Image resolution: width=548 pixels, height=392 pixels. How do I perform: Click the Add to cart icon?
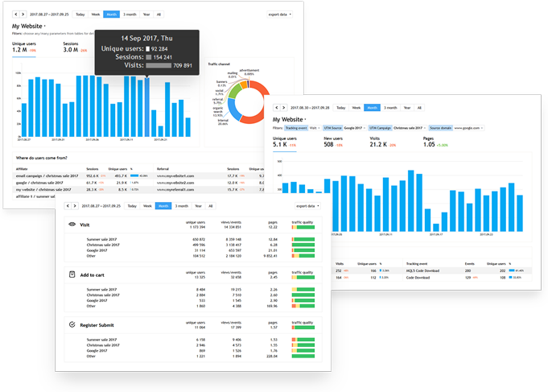pos(72,274)
